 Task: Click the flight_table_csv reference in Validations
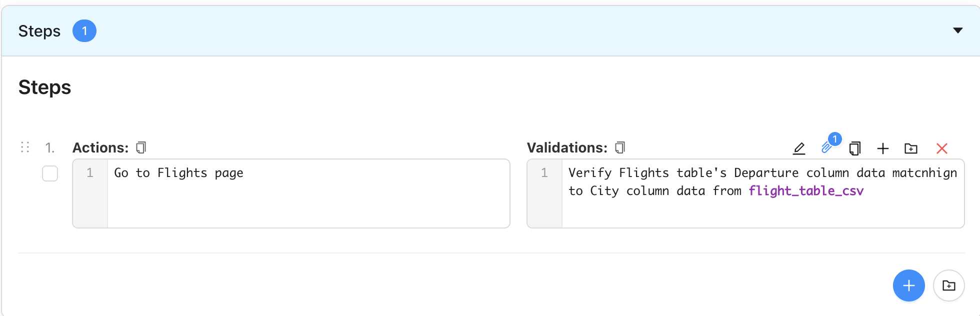805,191
